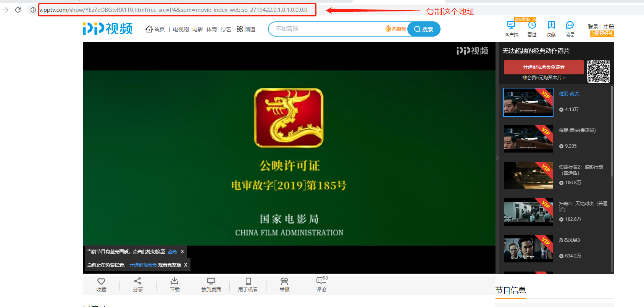Open the 体育 menu item
Screen dimensions: 644x307
(211, 29)
